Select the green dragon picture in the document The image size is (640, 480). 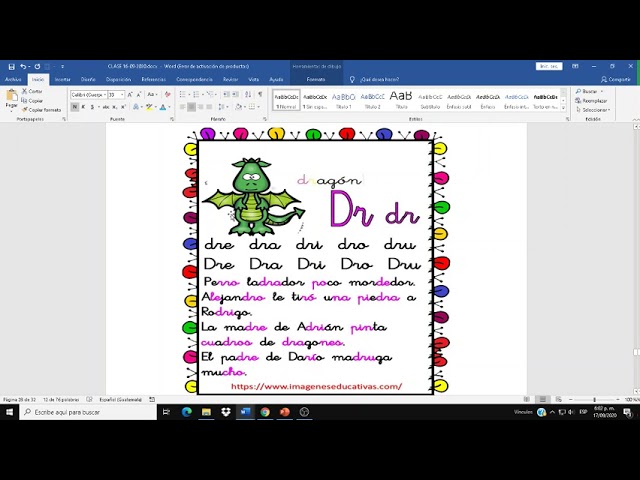[x=253, y=197]
